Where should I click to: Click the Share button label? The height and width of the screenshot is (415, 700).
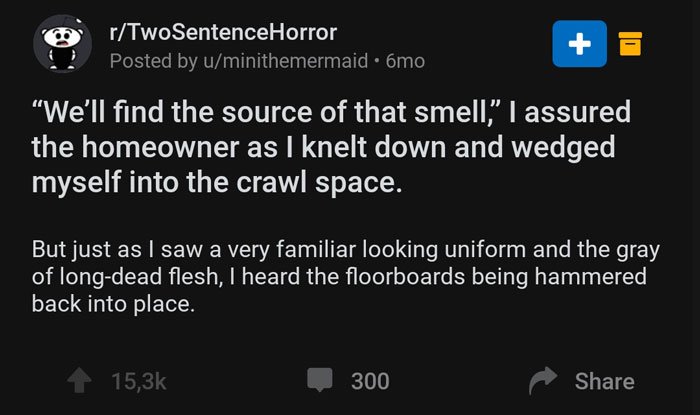604,382
